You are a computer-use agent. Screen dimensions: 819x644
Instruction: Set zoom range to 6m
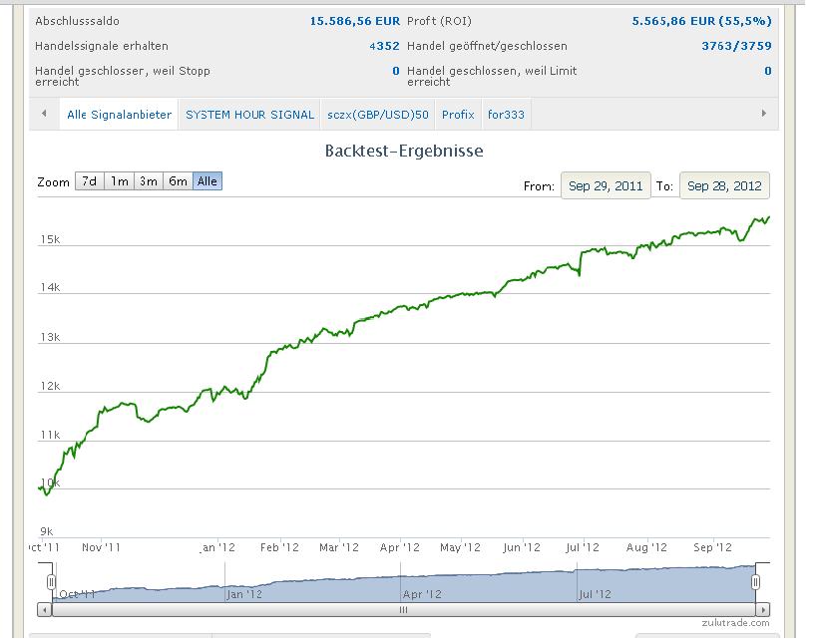pos(178,181)
